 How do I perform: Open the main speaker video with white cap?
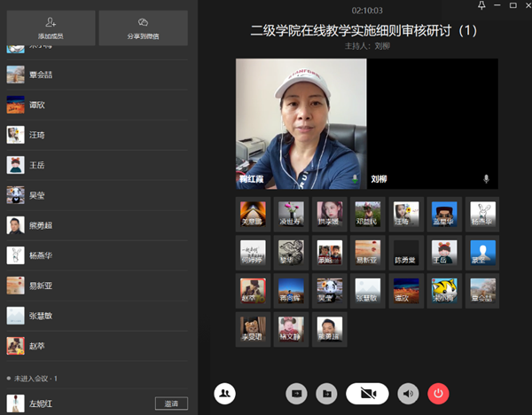[x=301, y=123]
